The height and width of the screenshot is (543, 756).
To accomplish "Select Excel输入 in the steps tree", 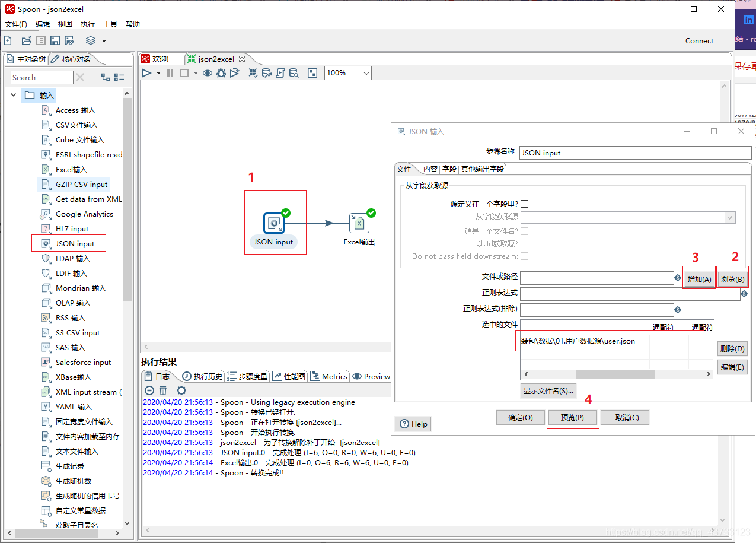I will click(71, 169).
